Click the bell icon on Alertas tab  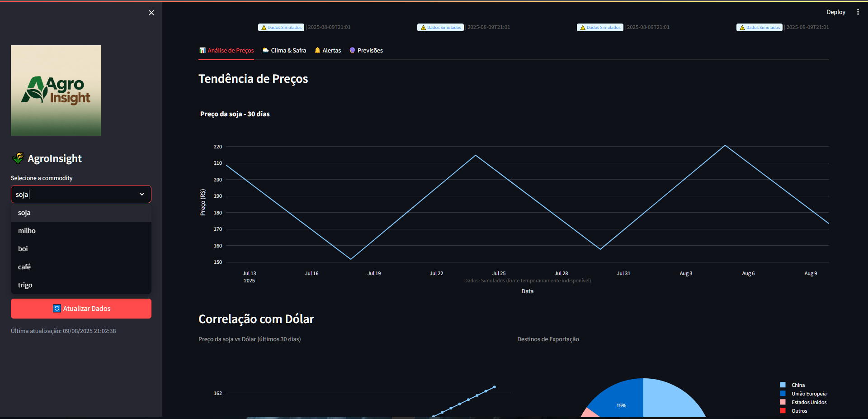tap(317, 51)
